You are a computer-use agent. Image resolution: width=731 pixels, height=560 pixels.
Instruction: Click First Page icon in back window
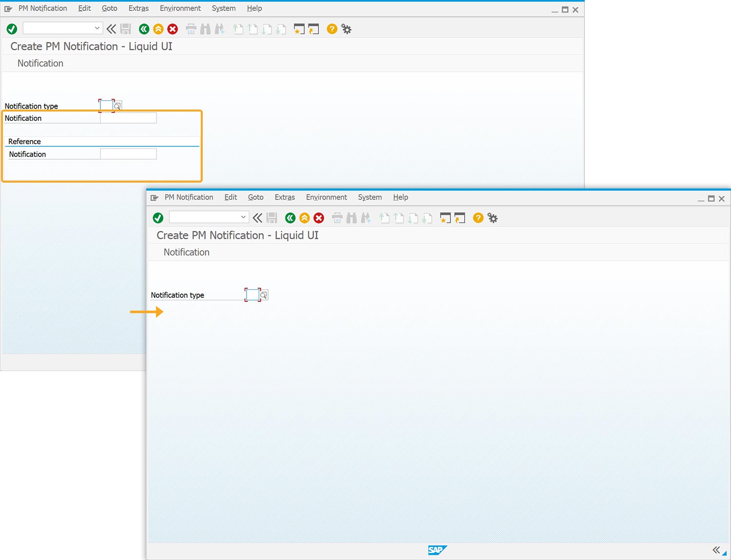tap(238, 29)
